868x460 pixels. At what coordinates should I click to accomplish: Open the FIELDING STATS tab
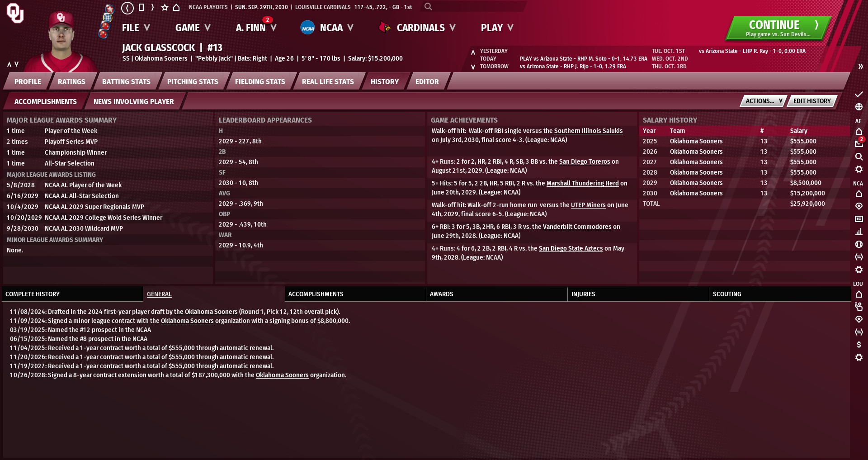click(x=260, y=82)
